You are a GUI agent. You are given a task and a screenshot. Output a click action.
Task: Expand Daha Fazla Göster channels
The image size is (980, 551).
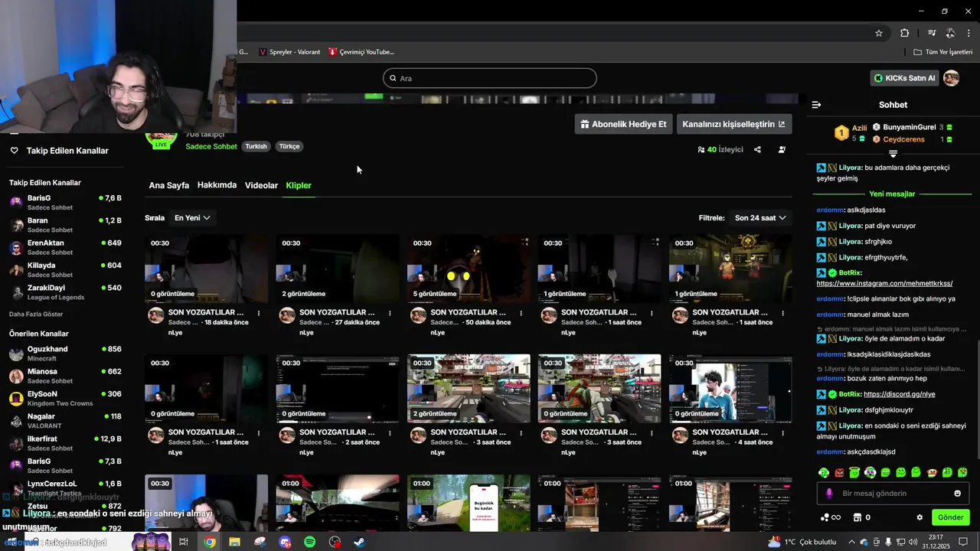click(x=36, y=314)
